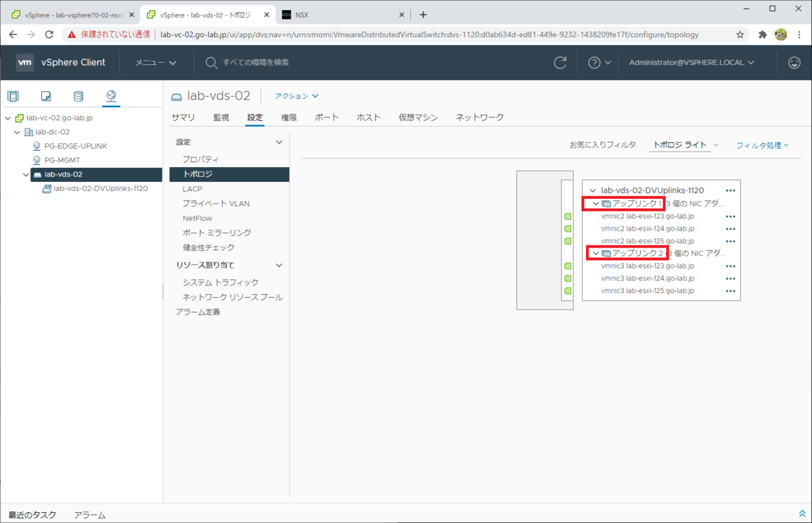Open a new browser tab
The height and width of the screenshot is (523, 812).
tap(424, 14)
